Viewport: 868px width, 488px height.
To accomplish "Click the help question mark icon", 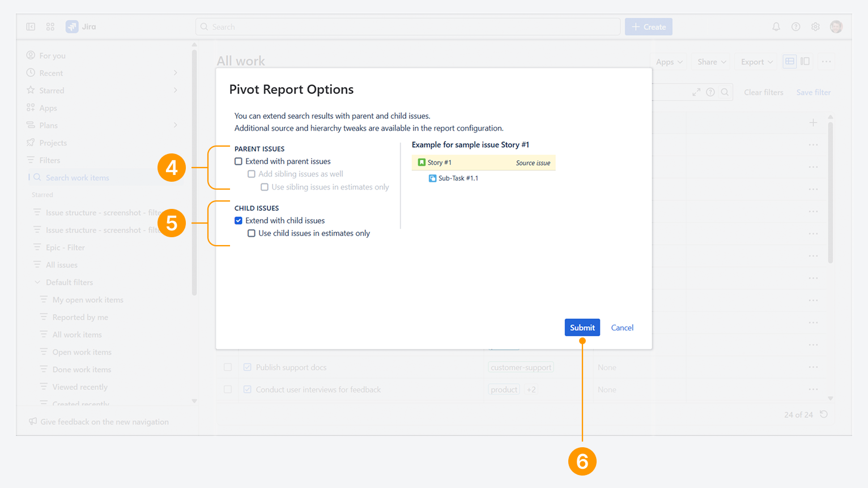I will [x=796, y=27].
